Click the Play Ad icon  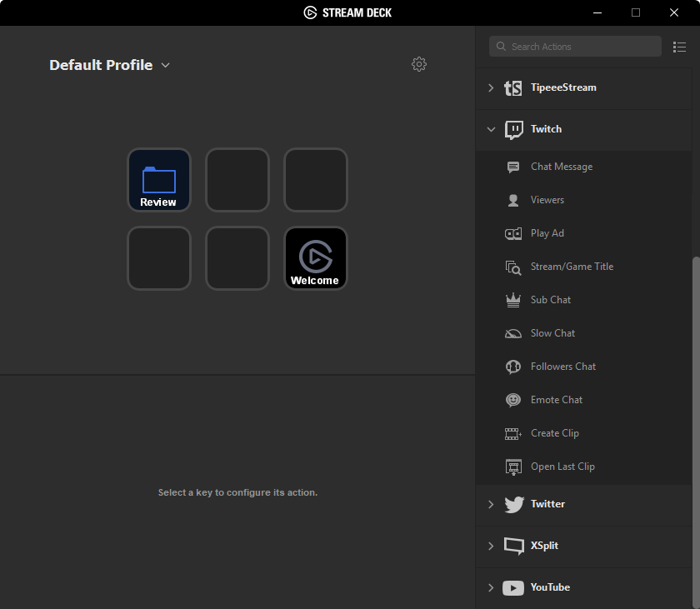[513, 233]
